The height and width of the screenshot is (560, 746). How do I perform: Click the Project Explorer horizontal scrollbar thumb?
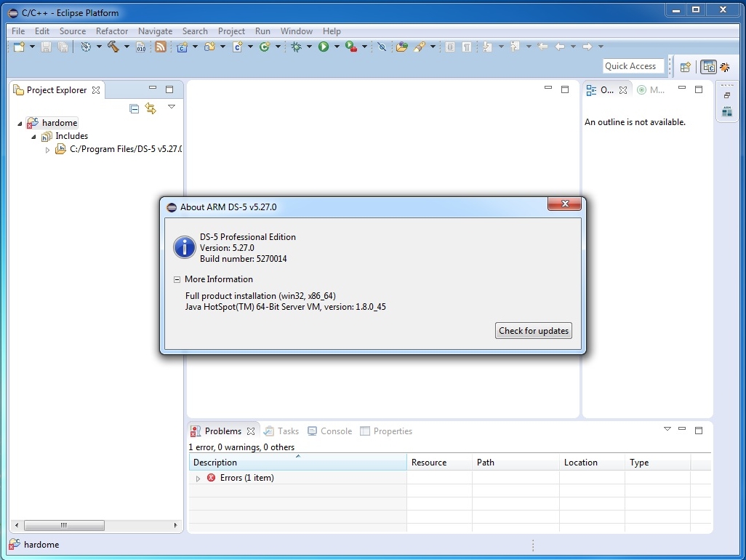(x=64, y=525)
